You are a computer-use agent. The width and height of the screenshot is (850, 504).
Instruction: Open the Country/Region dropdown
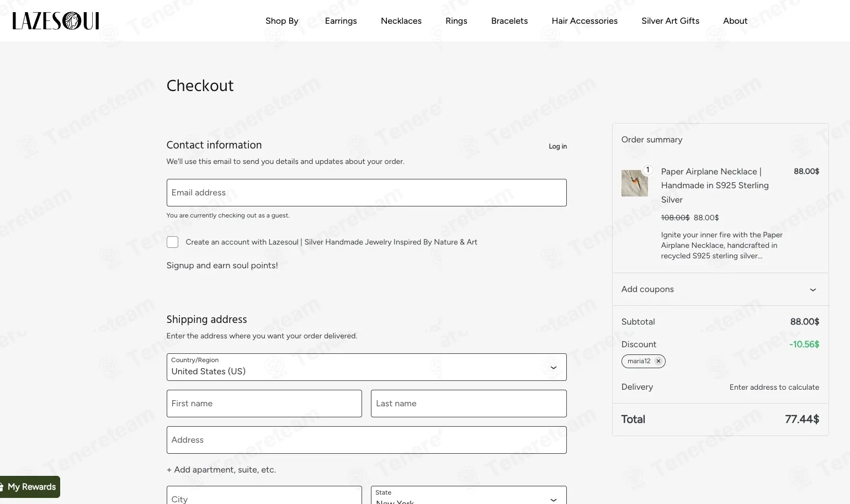pos(366,367)
